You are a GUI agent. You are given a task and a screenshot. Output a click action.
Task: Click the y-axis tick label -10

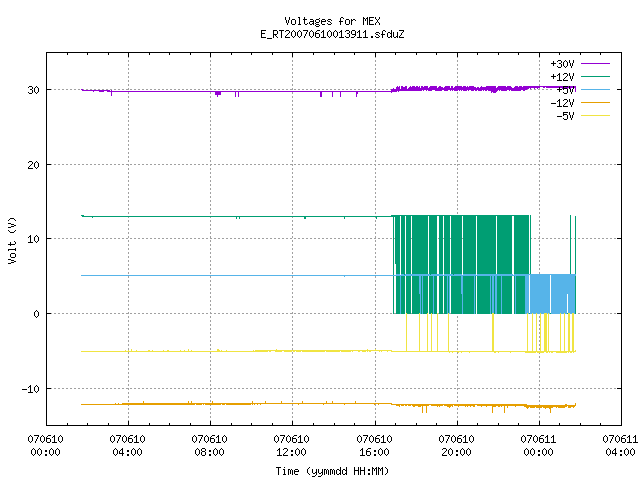[31, 389]
